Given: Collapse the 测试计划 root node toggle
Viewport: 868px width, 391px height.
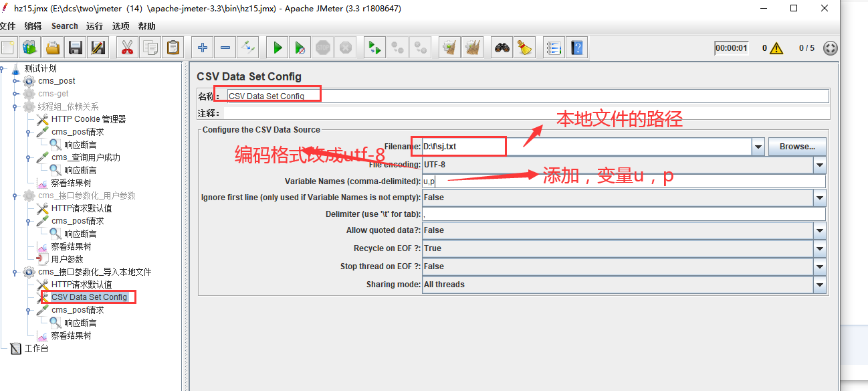Looking at the screenshot, I should 3,68.
